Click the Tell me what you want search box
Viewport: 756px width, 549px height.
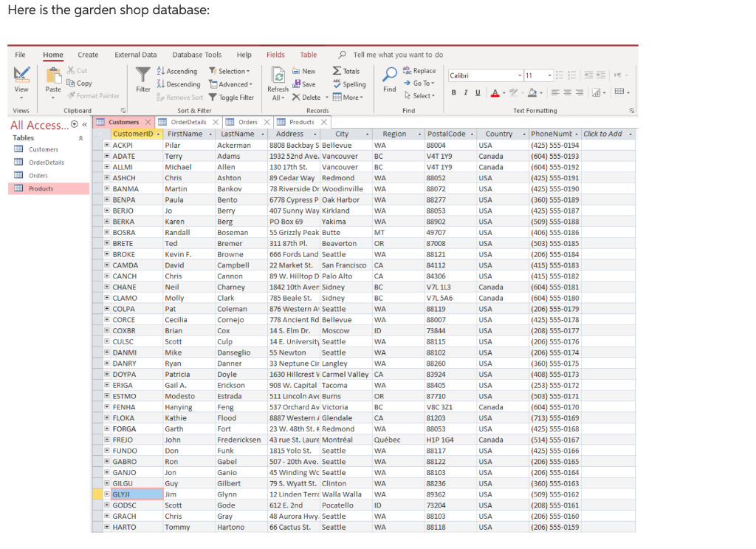click(x=398, y=55)
